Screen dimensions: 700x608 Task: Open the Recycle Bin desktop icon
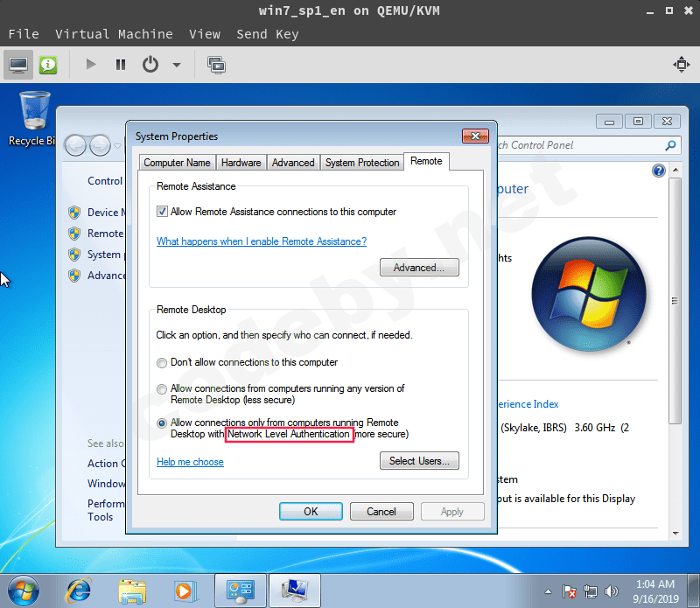click(x=34, y=119)
